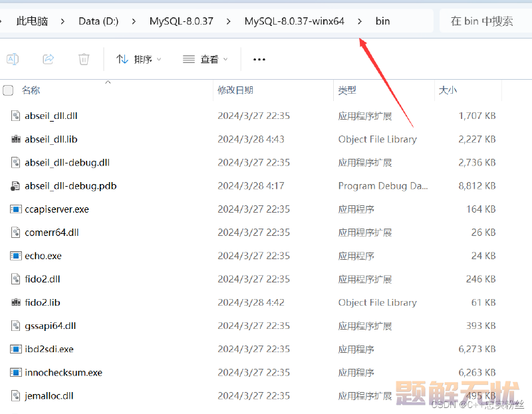Click the Program Debug Da... type cell

383,186
